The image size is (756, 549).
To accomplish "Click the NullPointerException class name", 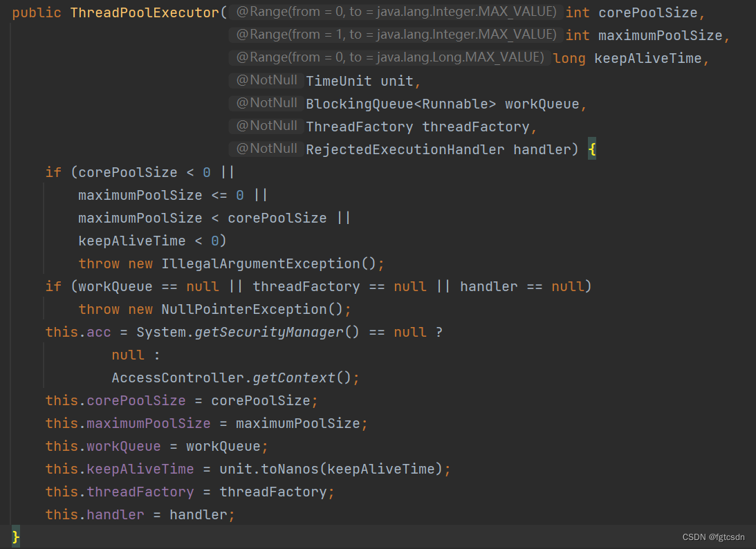I will [244, 310].
